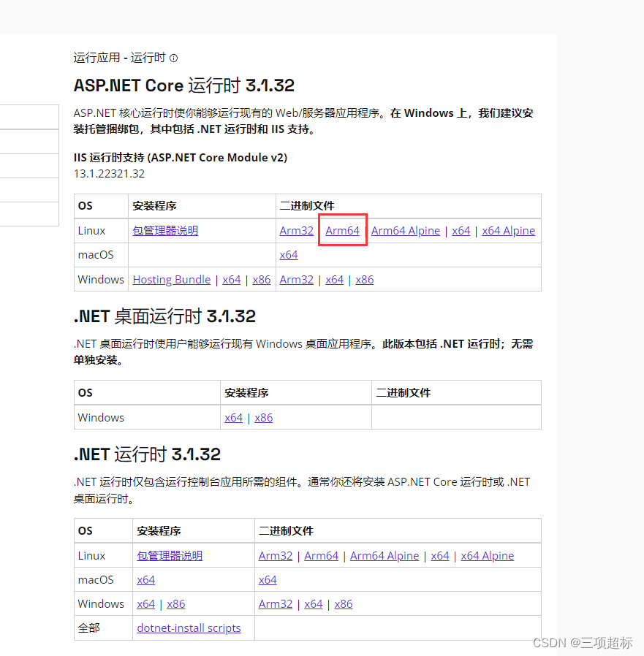Viewport: 644px width, 656px height.
Task: Download x86 installer for .NET 桌面运行时
Action: coord(262,417)
